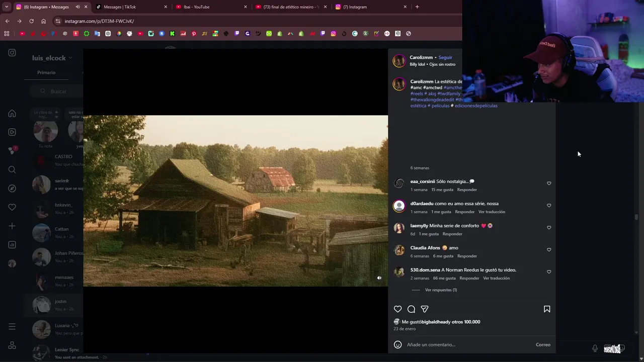Click Correo post comment button

coord(543,344)
